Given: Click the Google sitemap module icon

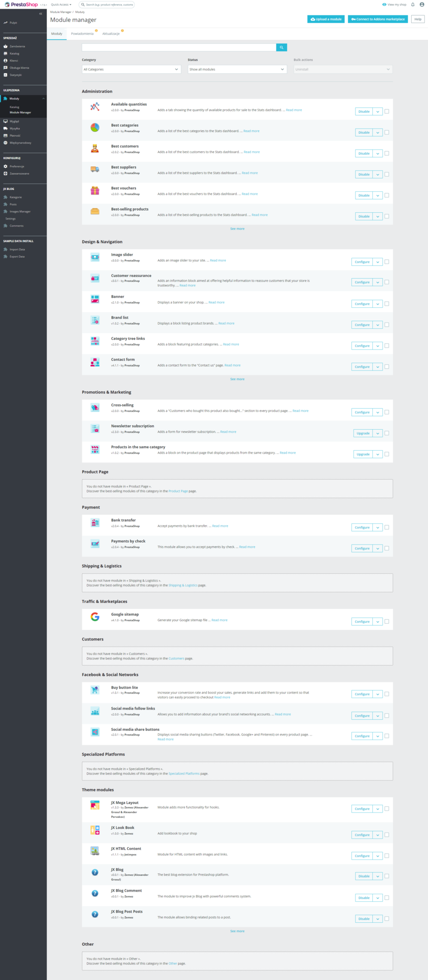Looking at the screenshot, I should (95, 617).
